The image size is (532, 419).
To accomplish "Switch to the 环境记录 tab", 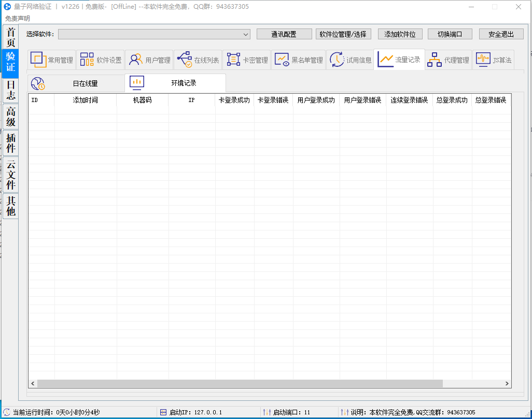I will point(175,82).
